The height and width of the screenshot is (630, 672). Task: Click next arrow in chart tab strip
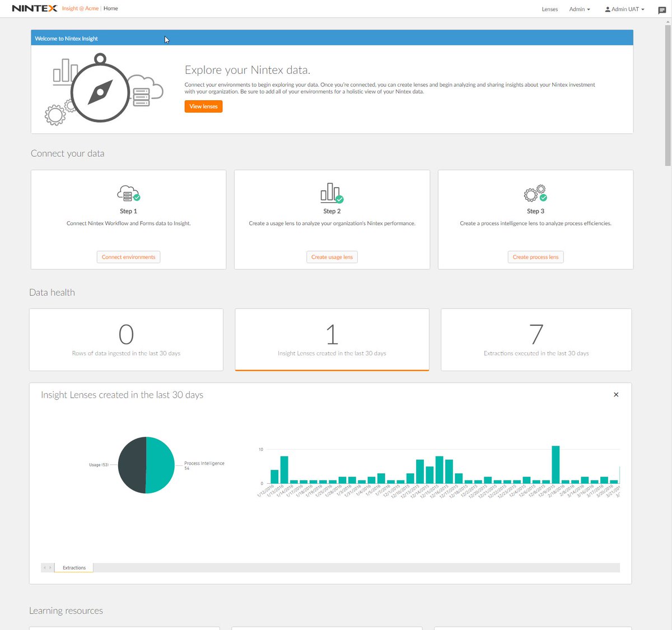pyautogui.click(x=50, y=568)
